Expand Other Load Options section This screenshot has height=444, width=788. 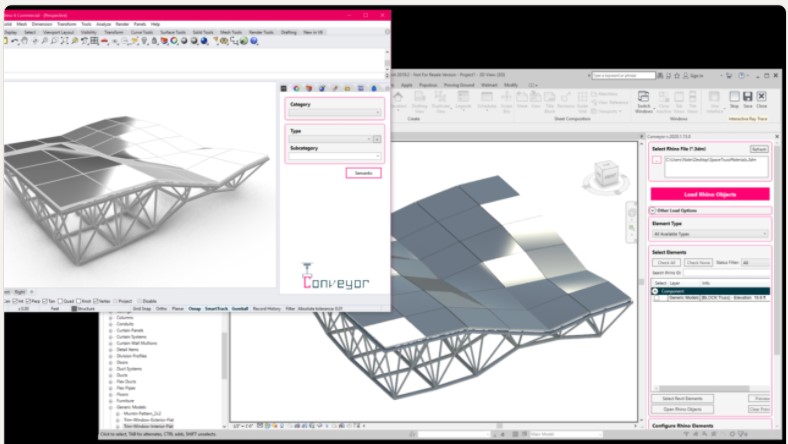(x=655, y=211)
